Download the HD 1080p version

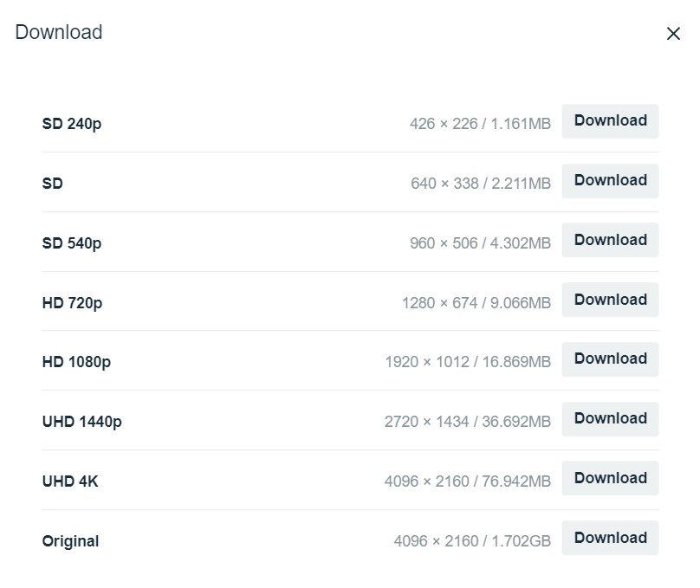[610, 359]
